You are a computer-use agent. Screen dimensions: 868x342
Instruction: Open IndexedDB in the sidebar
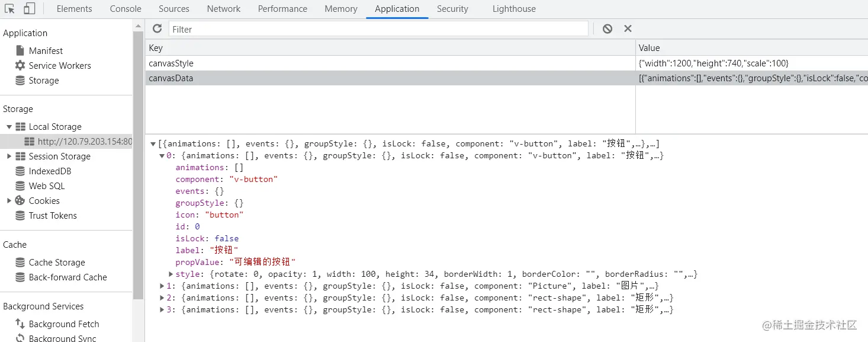click(50, 171)
